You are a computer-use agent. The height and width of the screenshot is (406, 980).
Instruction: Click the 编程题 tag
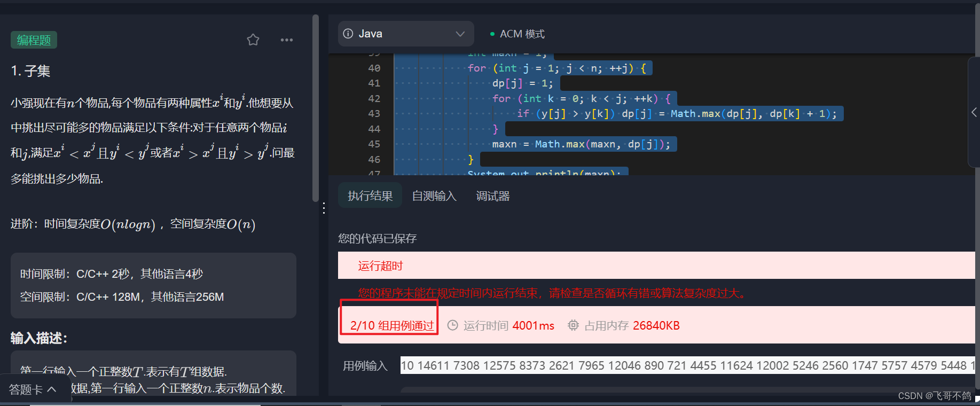tap(34, 40)
